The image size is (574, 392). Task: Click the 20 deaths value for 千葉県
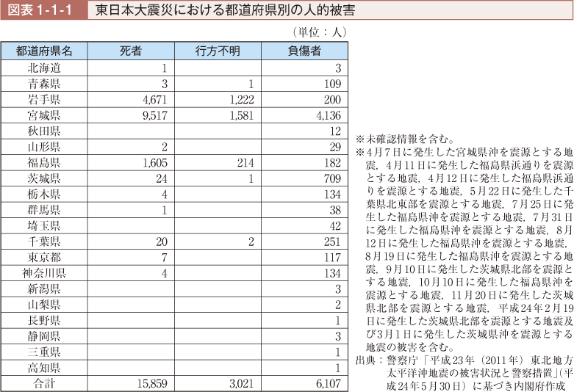(162, 242)
